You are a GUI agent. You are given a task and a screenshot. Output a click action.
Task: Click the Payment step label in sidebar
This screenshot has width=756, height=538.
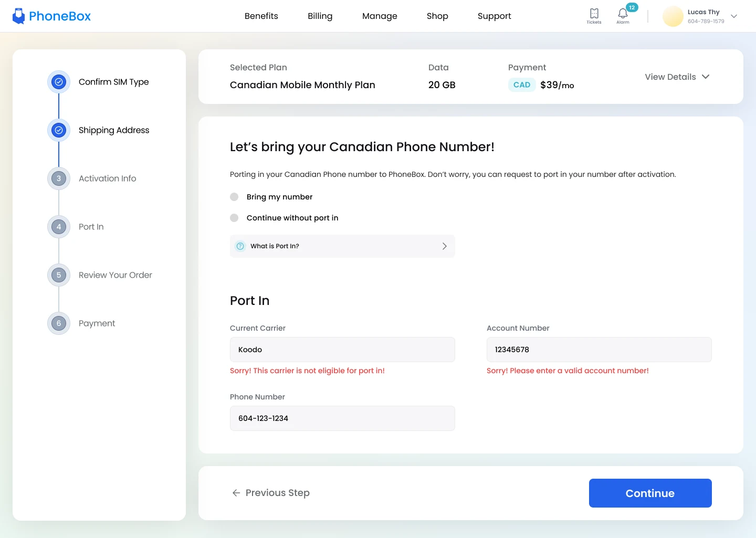(97, 323)
